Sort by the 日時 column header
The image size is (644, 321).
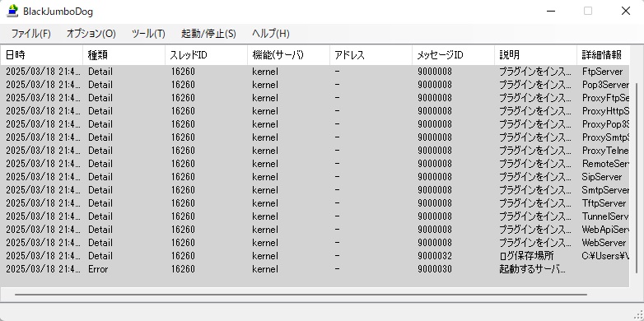pos(41,54)
